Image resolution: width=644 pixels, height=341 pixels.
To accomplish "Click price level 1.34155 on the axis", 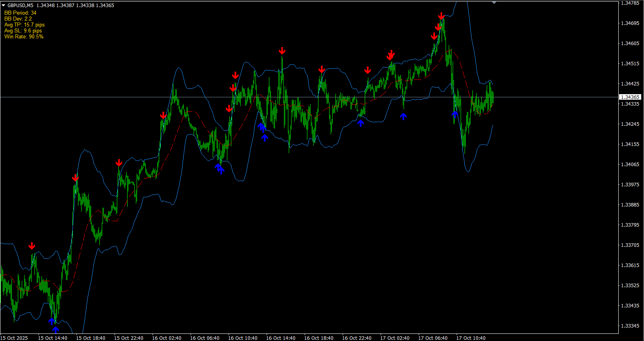I will tap(630, 144).
